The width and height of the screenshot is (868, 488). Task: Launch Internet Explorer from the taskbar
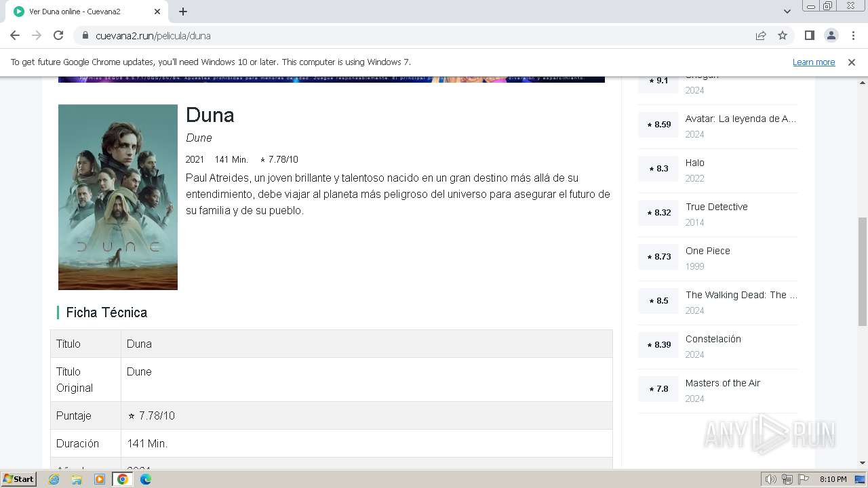pyautogui.click(x=54, y=479)
